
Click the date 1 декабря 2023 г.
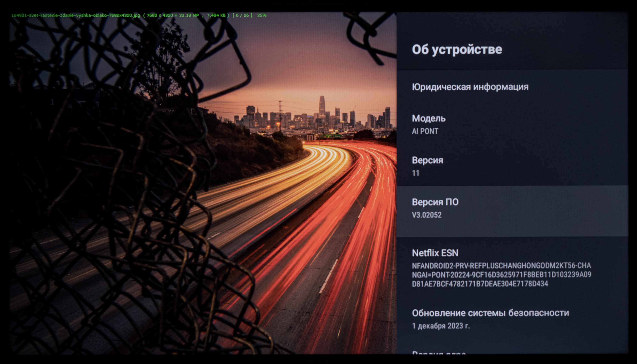[x=441, y=326]
